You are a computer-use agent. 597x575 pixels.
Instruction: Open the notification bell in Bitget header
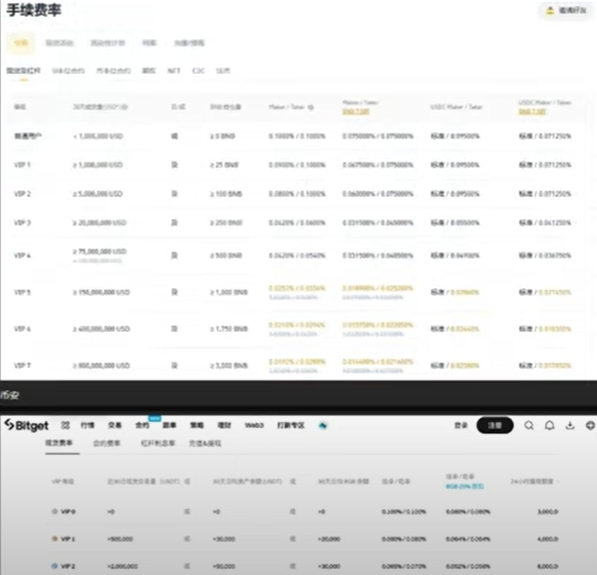pyautogui.click(x=549, y=425)
